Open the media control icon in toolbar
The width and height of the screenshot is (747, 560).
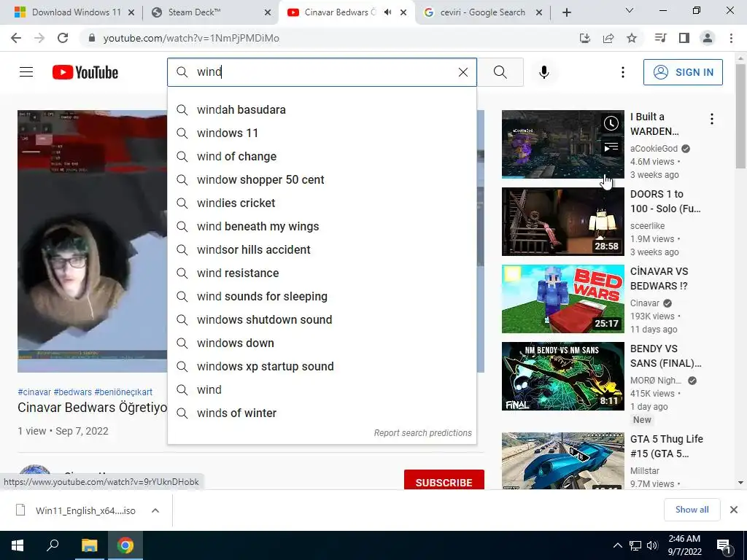(x=660, y=38)
